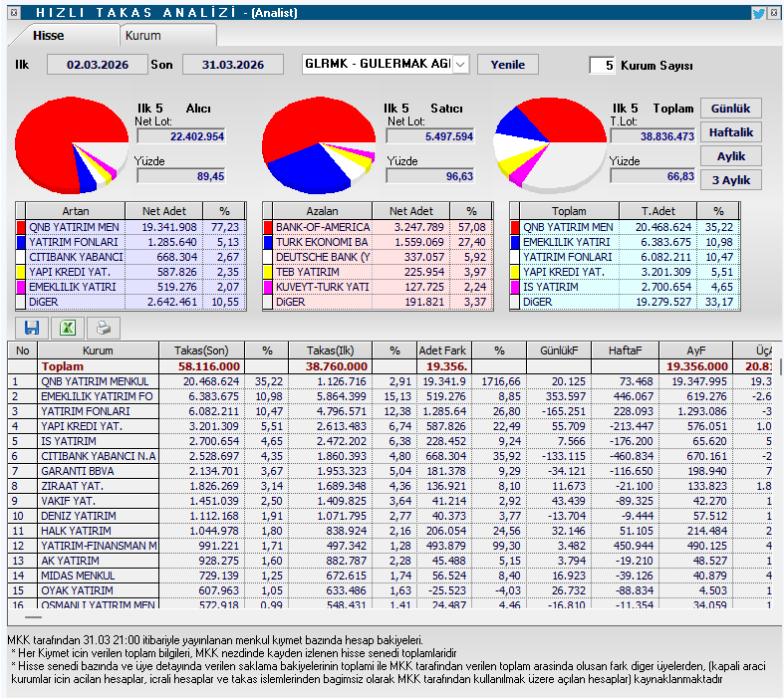Select VAKIF YAT. row
Viewport: 784px width, 698px height.
pos(390,501)
